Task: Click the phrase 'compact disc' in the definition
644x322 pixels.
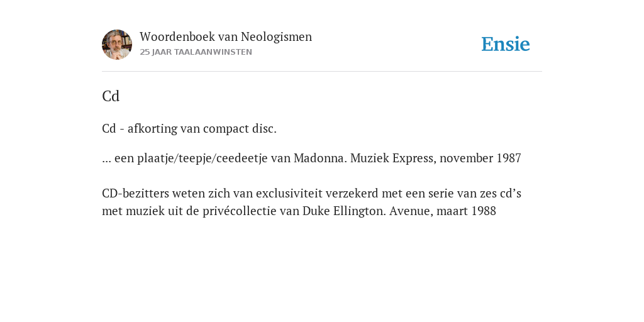Action: tap(240, 128)
